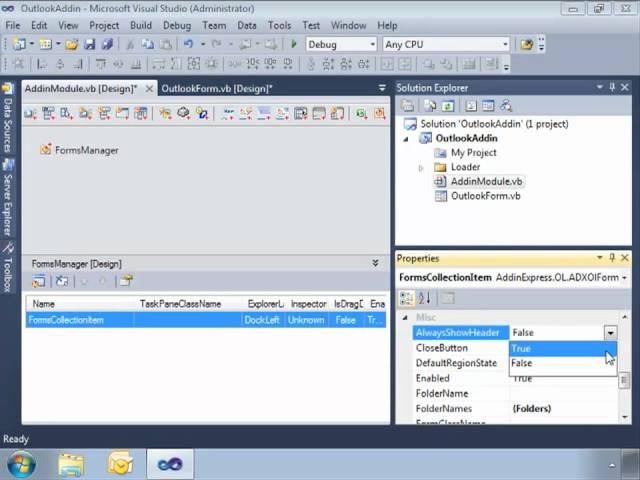Screen dimensions: 640x480
Task: Click the Categorized view icon in Properties
Action: point(407,298)
